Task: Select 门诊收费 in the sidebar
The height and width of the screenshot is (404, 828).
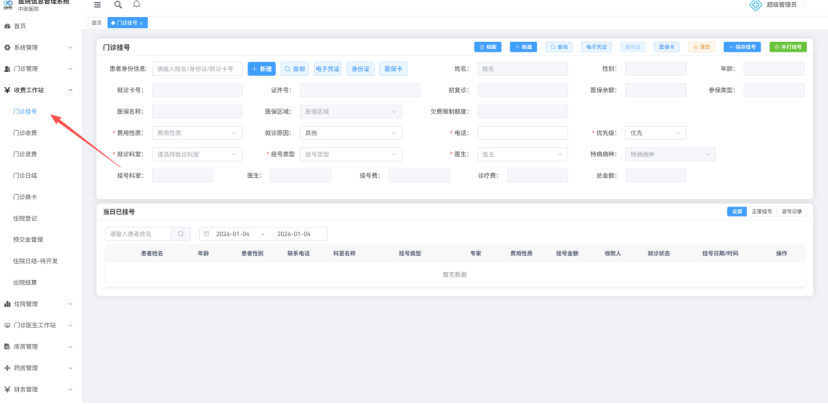Action: (x=26, y=132)
